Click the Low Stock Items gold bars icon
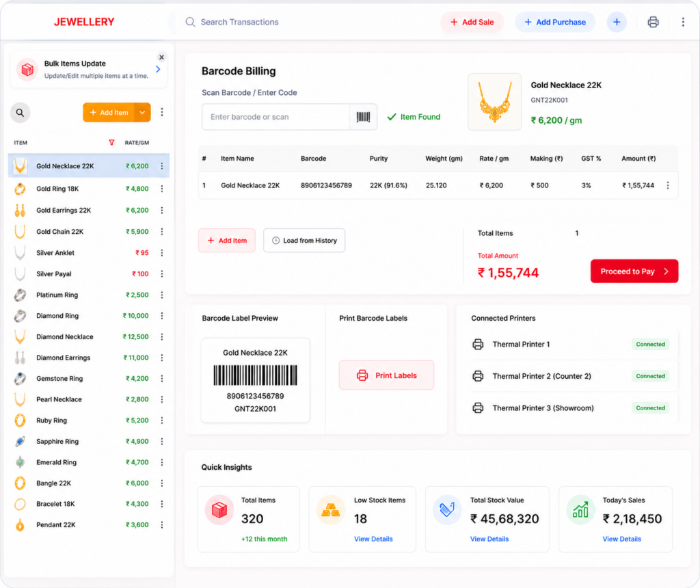The image size is (700, 588). tap(330, 509)
